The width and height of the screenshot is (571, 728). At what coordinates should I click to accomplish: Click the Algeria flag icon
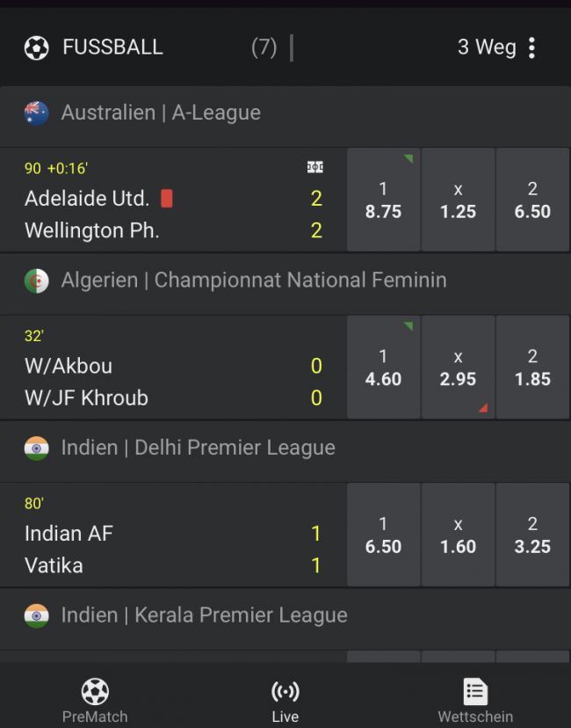36,280
